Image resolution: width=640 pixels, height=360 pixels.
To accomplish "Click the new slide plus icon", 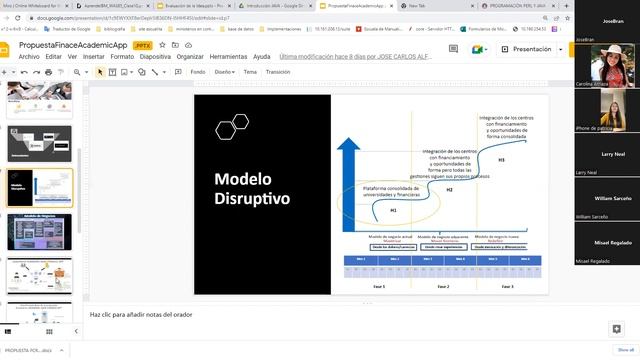I will [4, 72].
